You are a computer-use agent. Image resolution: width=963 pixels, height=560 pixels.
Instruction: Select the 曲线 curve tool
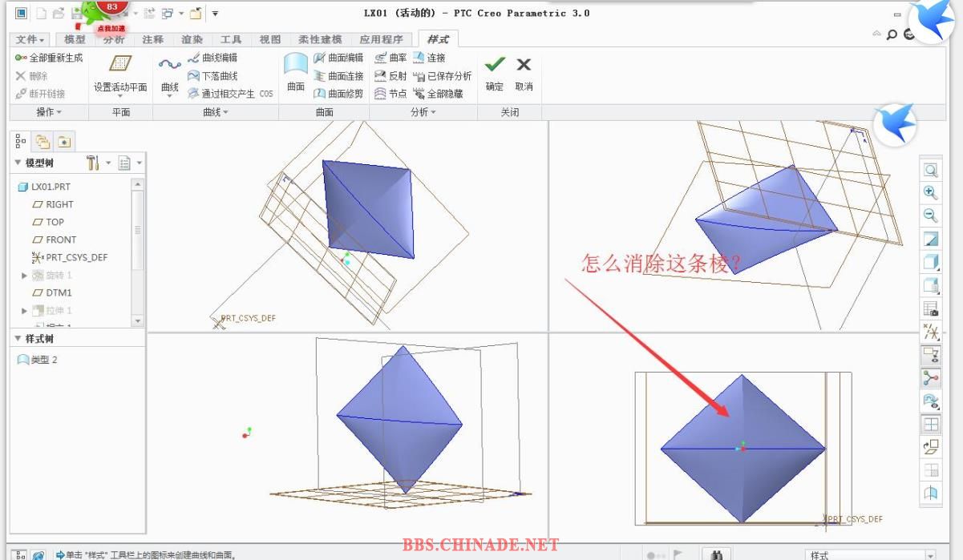tap(170, 77)
